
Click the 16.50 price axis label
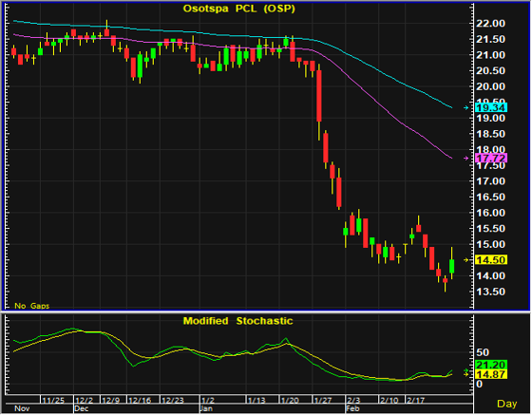490,197
